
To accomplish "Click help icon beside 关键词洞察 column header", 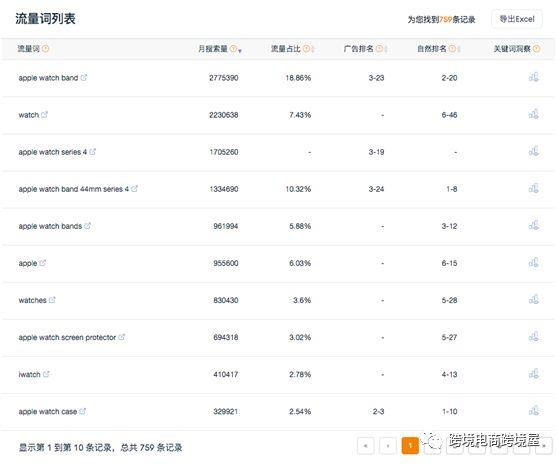I will click(x=537, y=49).
